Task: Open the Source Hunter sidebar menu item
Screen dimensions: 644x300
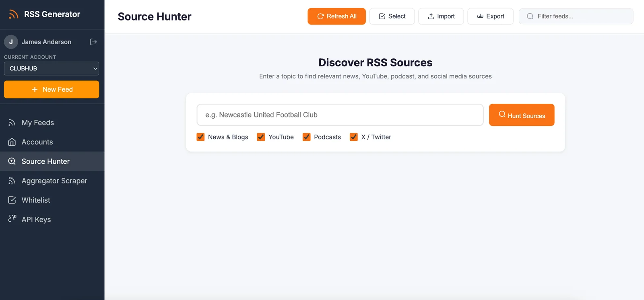Action: tap(45, 161)
